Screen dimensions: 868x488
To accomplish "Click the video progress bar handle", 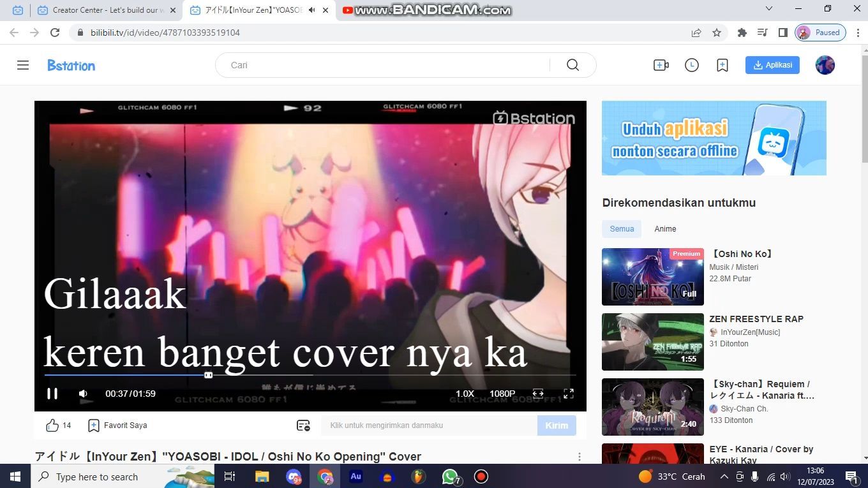I will point(208,375).
